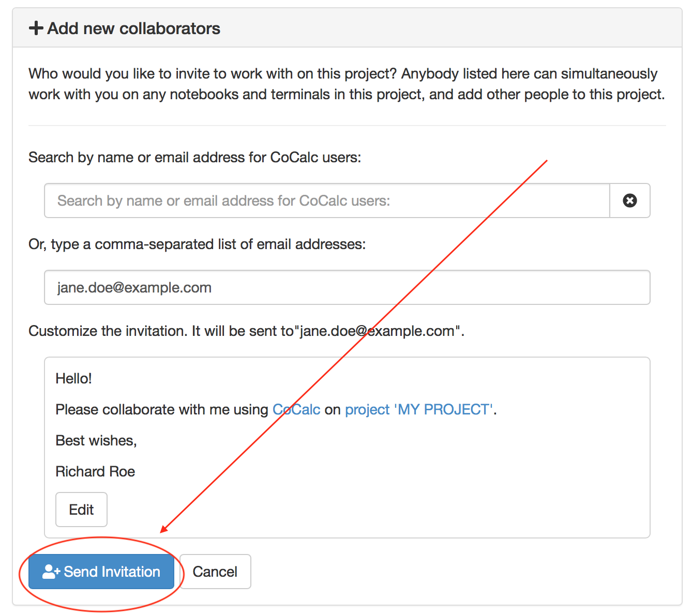692x616 pixels.
Task: Open the project 'MY PROJECT' link
Action: (x=418, y=410)
